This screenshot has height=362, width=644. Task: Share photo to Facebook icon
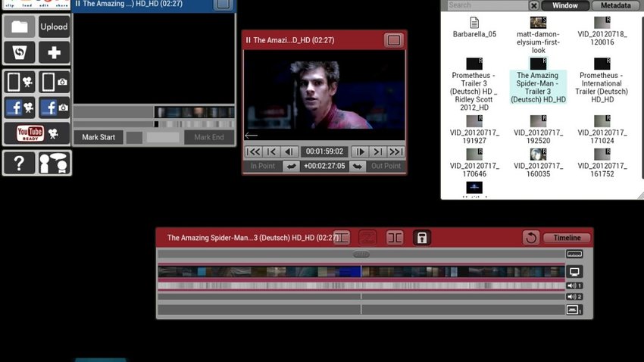(54, 108)
